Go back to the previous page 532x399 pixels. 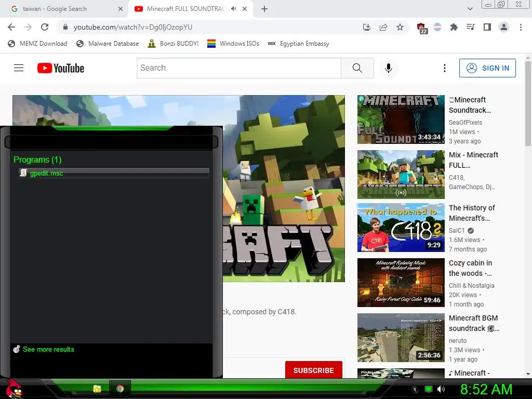(x=11, y=27)
